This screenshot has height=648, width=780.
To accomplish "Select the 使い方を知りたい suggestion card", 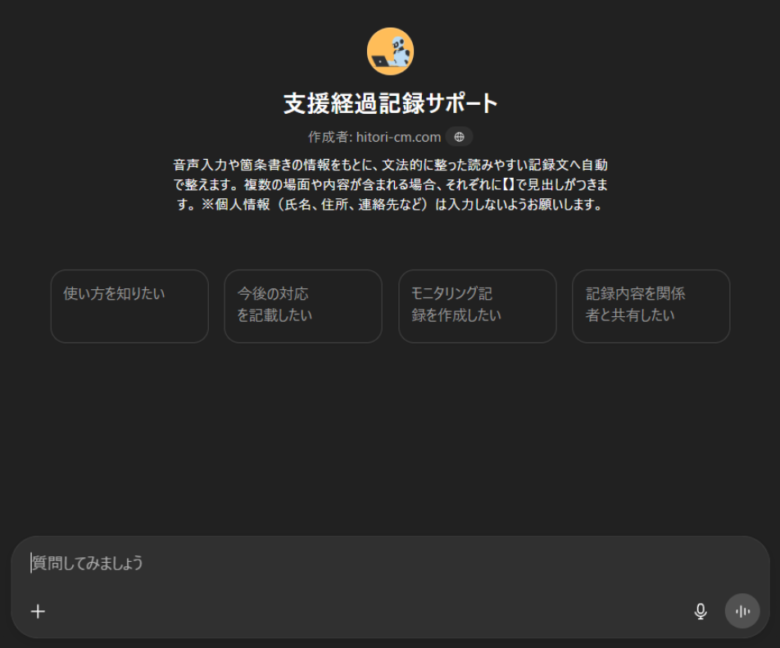I will (129, 305).
